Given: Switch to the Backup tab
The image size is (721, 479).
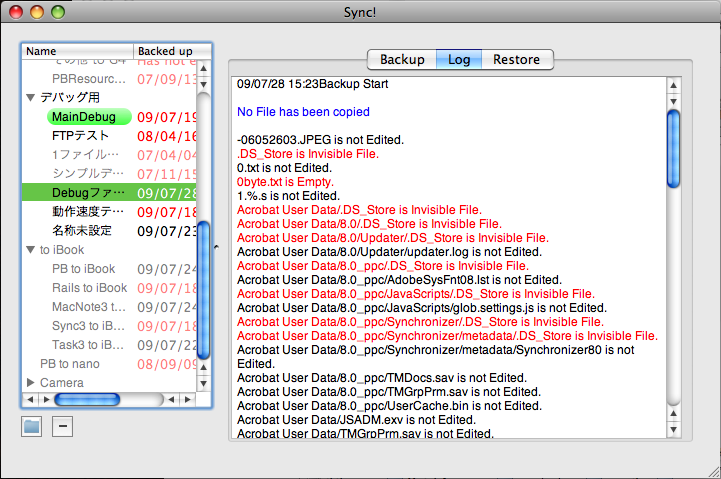Looking at the screenshot, I should 402,60.
